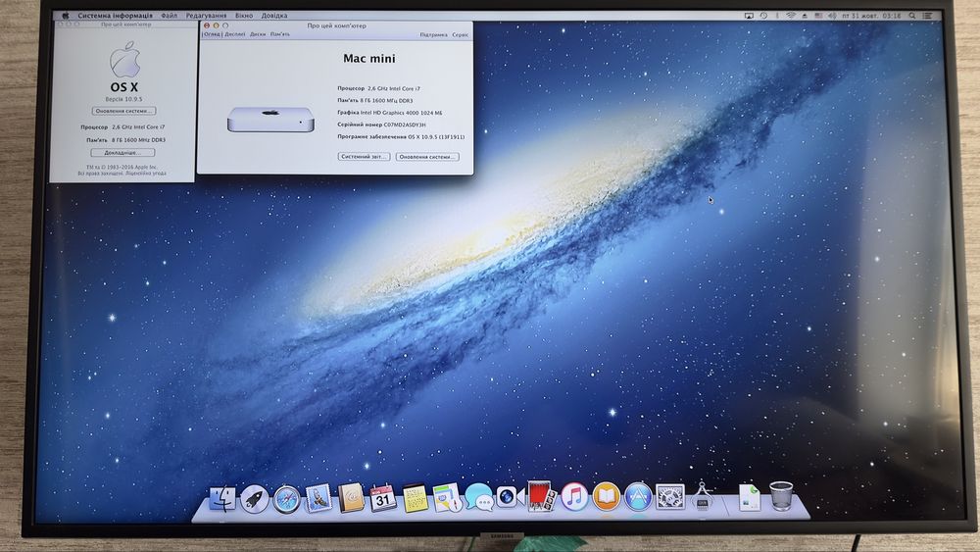Open the Редагування menu
980x552 pixels.
coord(206,16)
